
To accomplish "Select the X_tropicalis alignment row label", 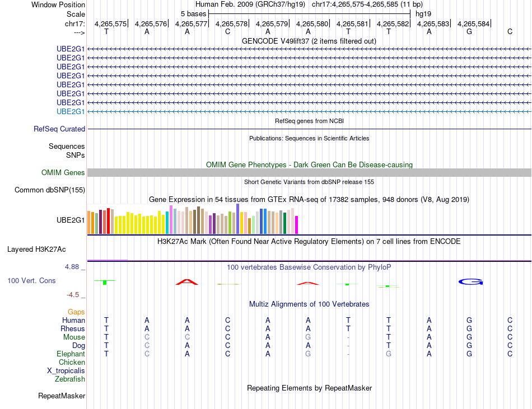I will (66, 371).
